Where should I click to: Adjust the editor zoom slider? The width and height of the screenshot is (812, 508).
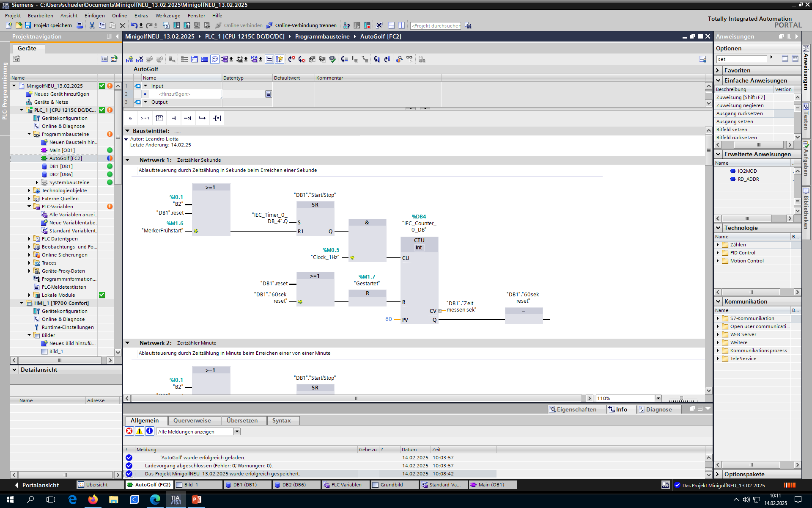[681, 399]
